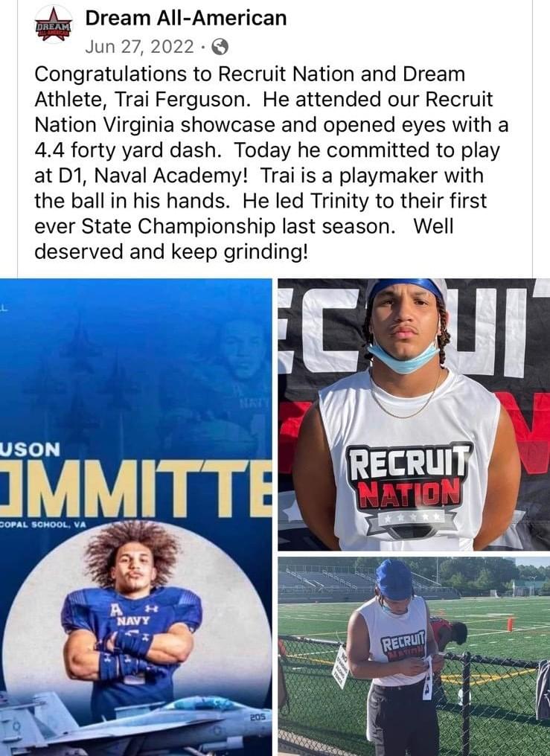Image resolution: width=550 pixels, height=756 pixels.
Task: Open the Navy COMMITTED graphic photo
Action: [136, 517]
